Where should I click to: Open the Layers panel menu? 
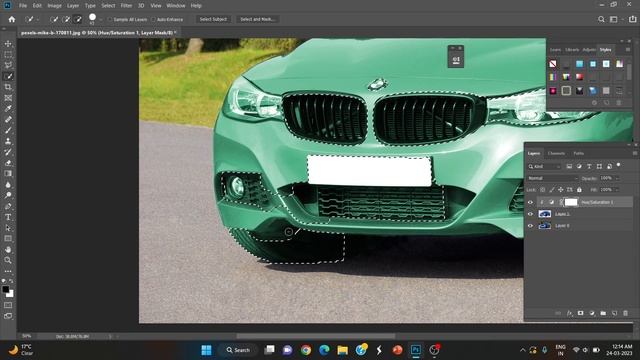[635, 153]
